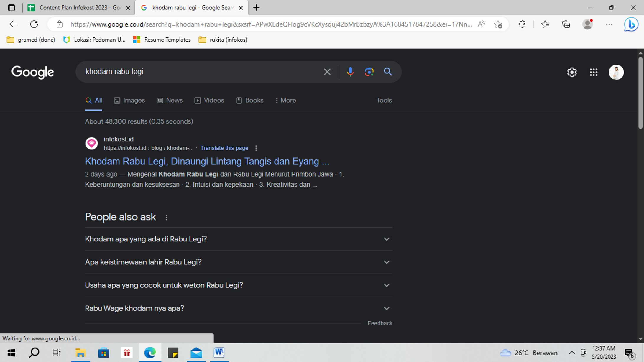Open browser Collections icon
Image resolution: width=644 pixels, height=362 pixels.
(566, 24)
